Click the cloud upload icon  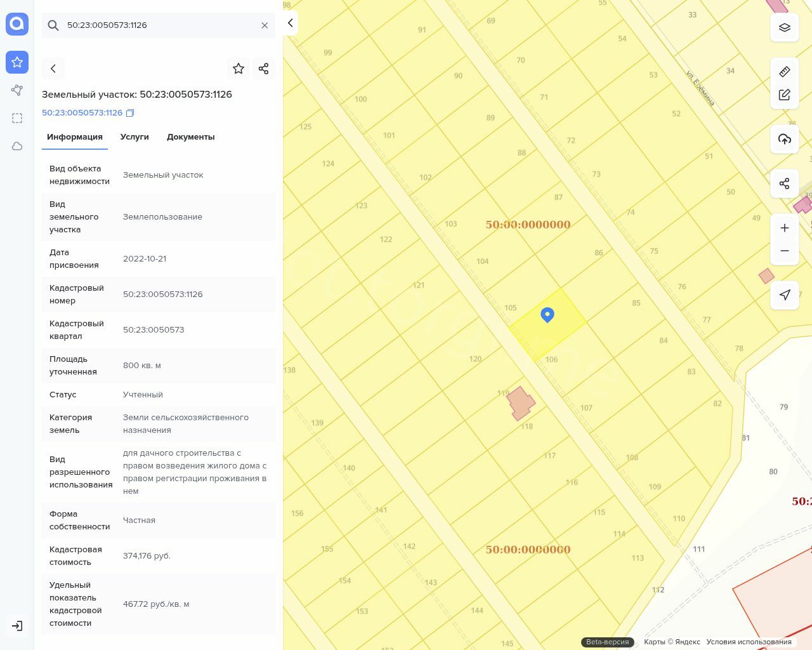coord(785,139)
